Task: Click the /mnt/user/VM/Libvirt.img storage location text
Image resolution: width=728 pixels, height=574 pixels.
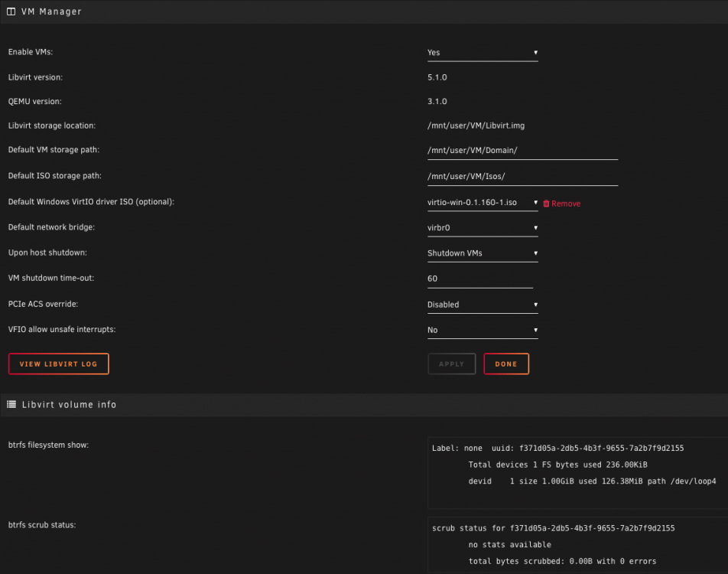Action: click(476, 126)
